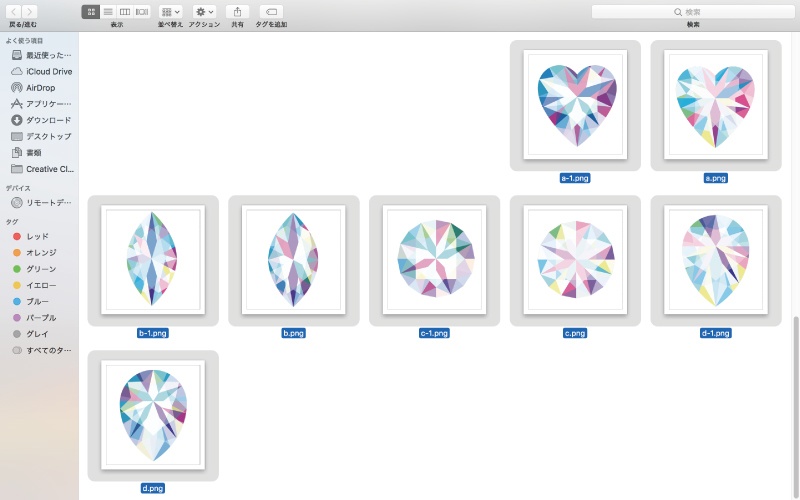Select the d-1.png pear gem thumbnail
Viewport: 800px width, 500px height.
tap(716, 260)
